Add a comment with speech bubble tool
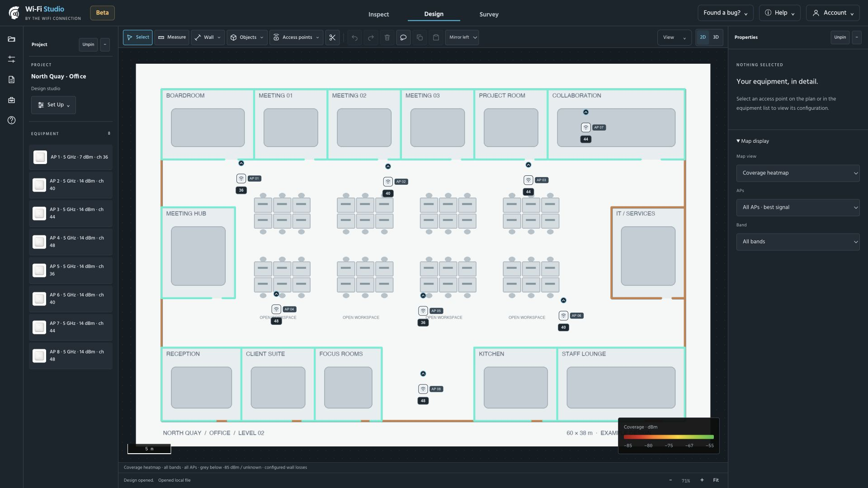 tap(403, 38)
